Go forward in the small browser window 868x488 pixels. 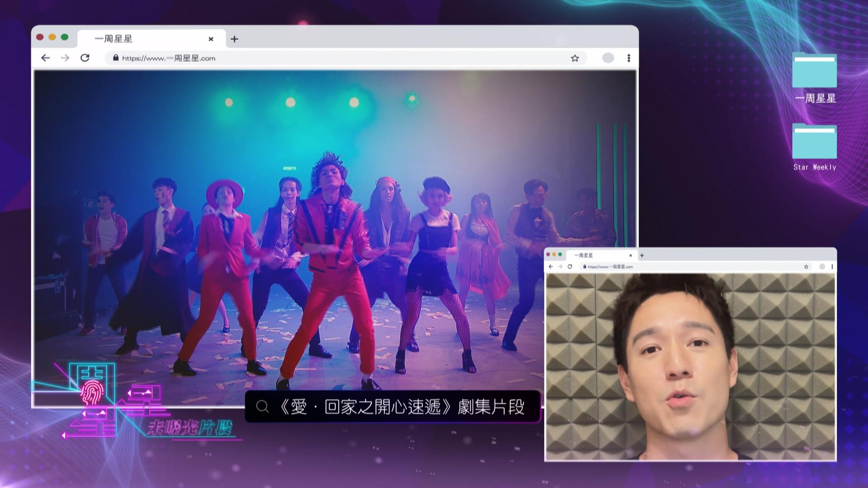[x=560, y=267]
